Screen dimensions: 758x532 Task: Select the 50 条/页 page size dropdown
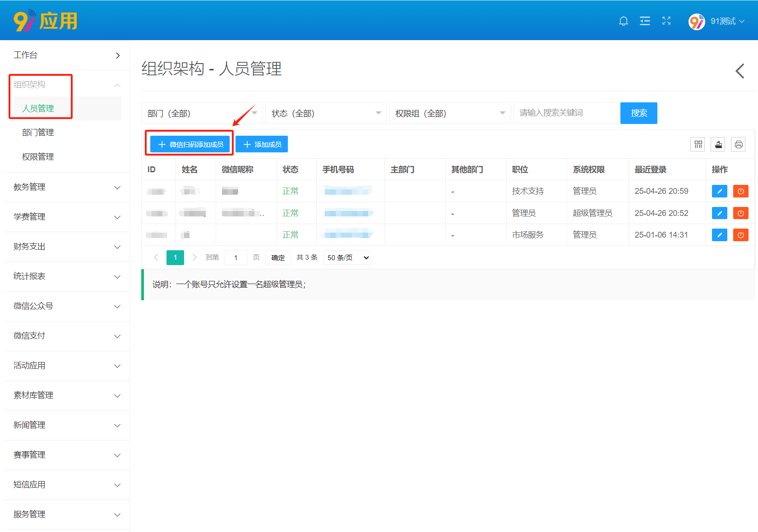(347, 257)
